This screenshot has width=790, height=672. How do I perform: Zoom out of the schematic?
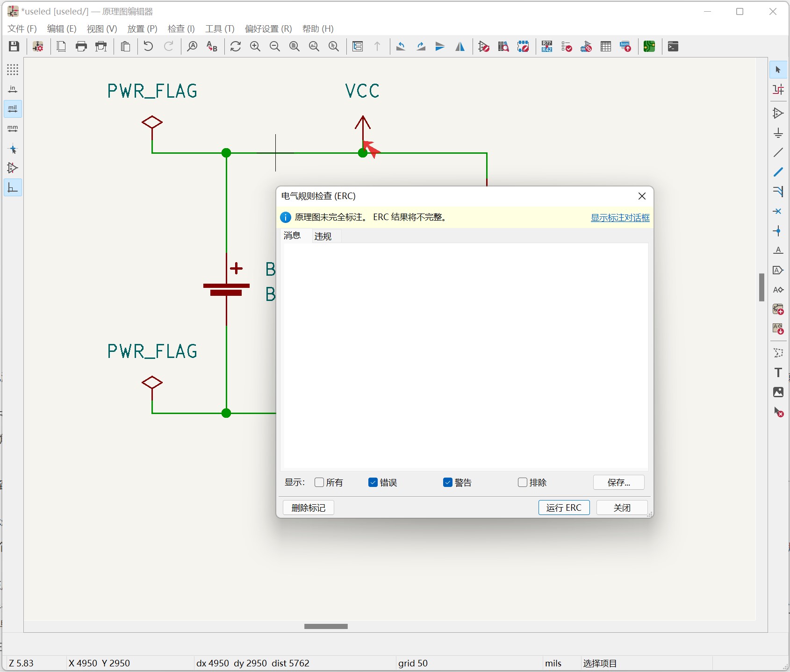pyautogui.click(x=275, y=46)
